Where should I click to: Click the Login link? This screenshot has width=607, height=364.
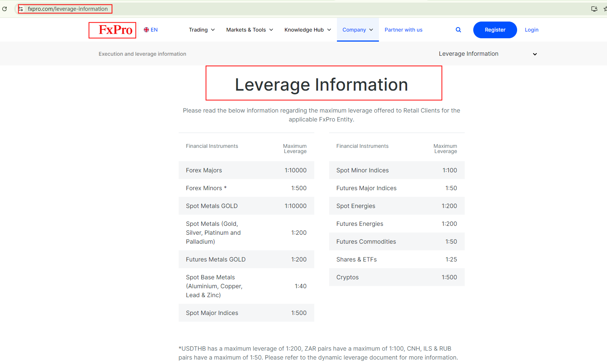pos(531,30)
